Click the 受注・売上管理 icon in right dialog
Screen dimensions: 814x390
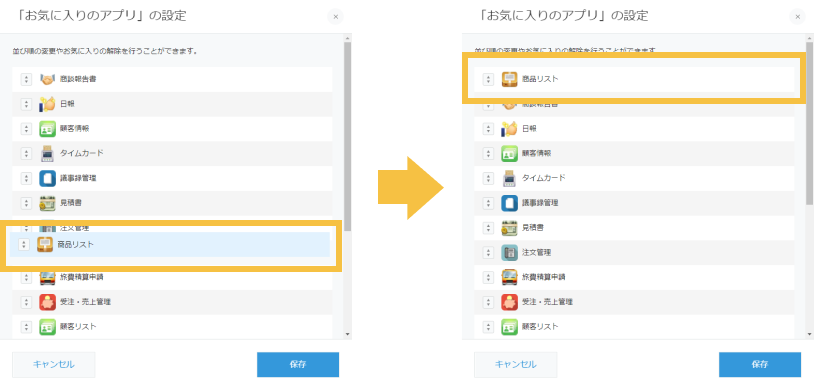click(509, 302)
